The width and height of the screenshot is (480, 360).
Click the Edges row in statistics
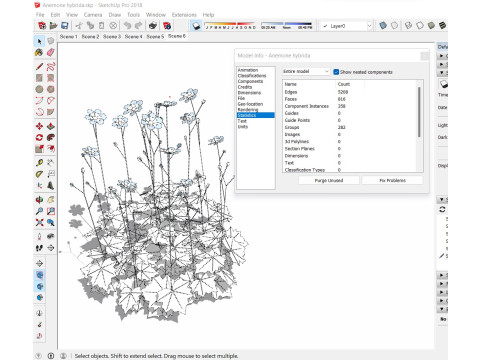click(349, 92)
